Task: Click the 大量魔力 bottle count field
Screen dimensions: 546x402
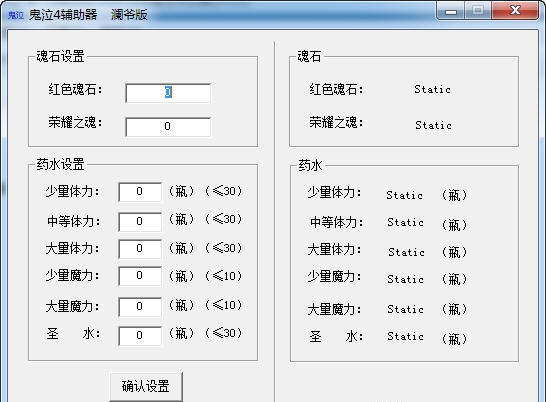Action: pos(140,307)
